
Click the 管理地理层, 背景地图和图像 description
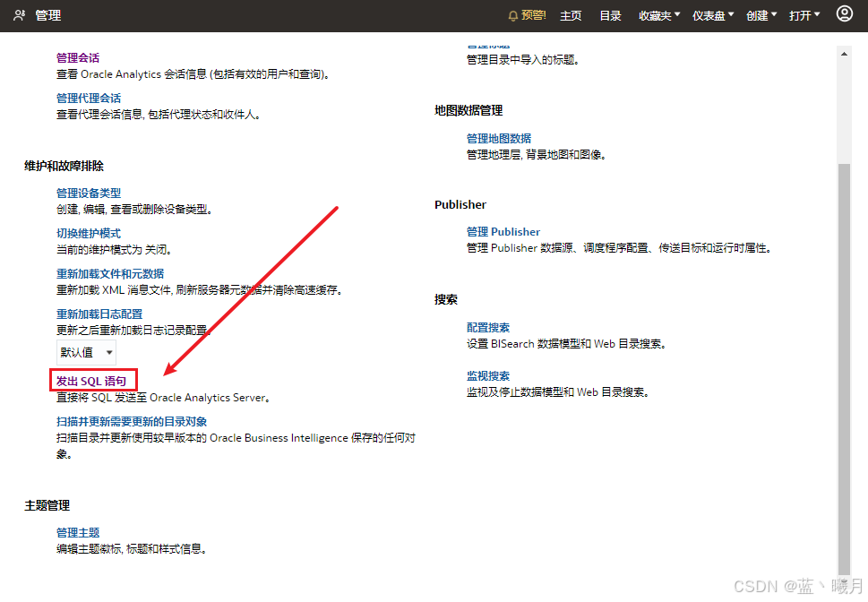(536, 154)
